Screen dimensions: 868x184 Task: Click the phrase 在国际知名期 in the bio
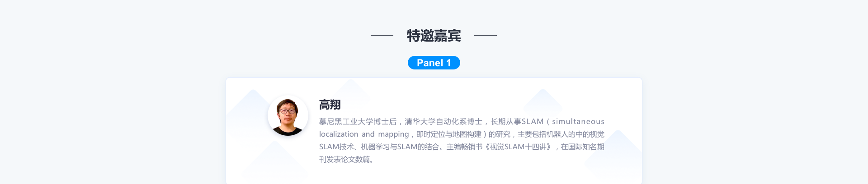582,147
